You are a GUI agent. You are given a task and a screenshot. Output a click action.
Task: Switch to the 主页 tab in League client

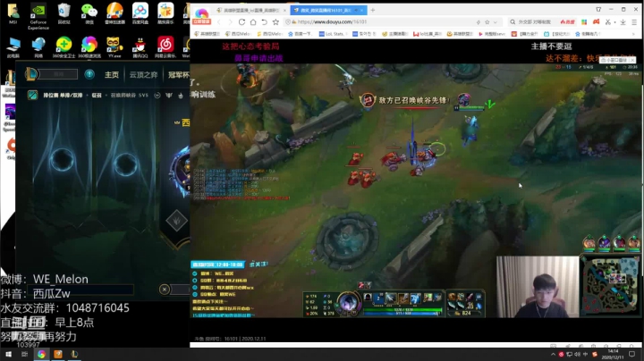pyautogui.click(x=111, y=75)
